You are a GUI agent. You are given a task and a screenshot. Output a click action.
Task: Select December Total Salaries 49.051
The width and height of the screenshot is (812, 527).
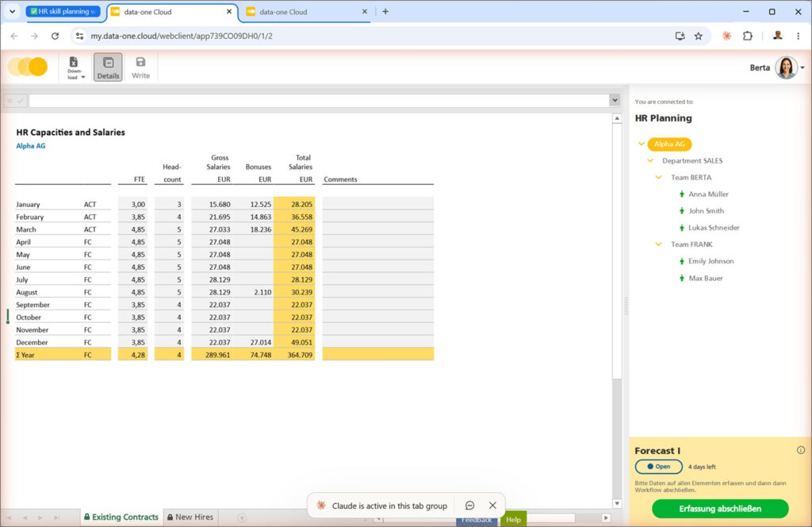[x=294, y=343]
